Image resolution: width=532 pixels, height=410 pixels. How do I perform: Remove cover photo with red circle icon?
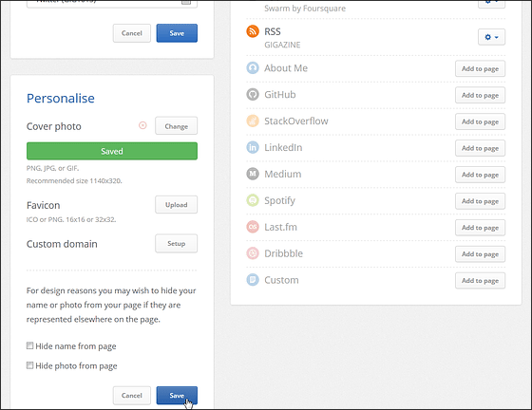[142, 125]
